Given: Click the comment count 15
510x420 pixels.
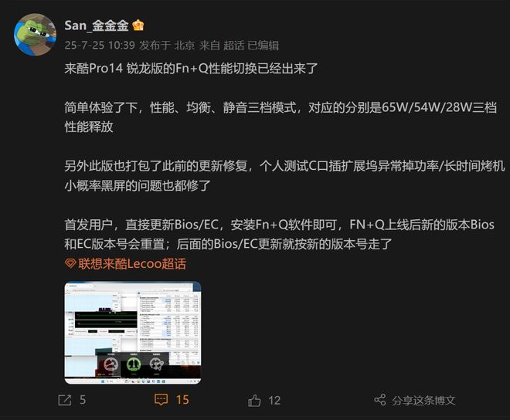Looking at the screenshot, I should click(x=182, y=400).
